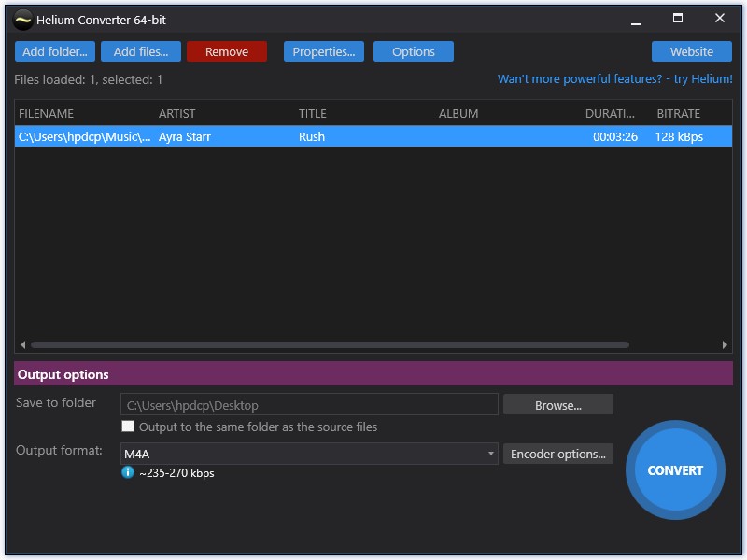Sort by the TITLE column header
747x560 pixels.
click(x=313, y=113)
